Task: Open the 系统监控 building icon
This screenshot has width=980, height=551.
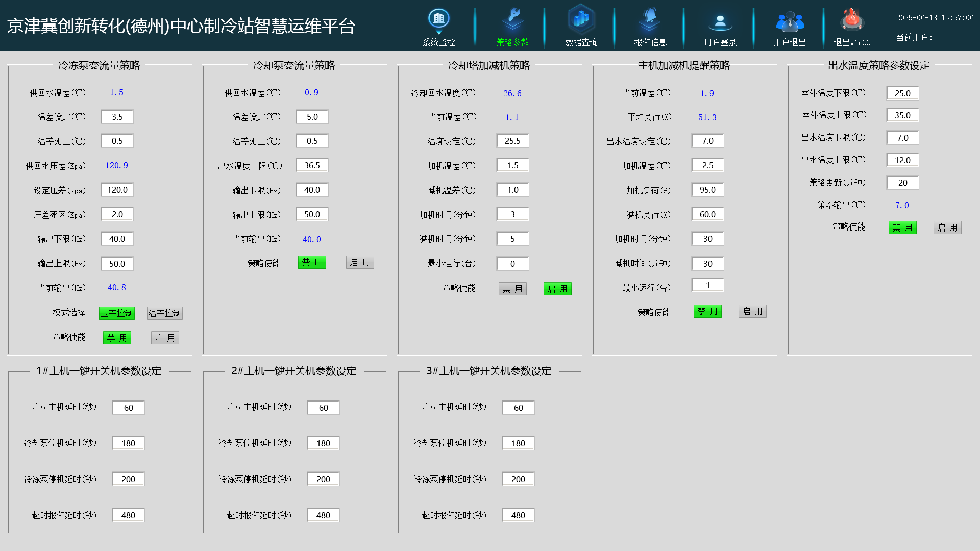Action: point(438,20)
